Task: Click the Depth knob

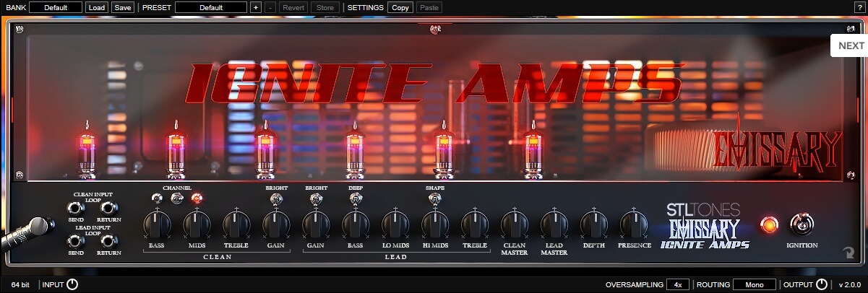Action: tap(594, 224)
